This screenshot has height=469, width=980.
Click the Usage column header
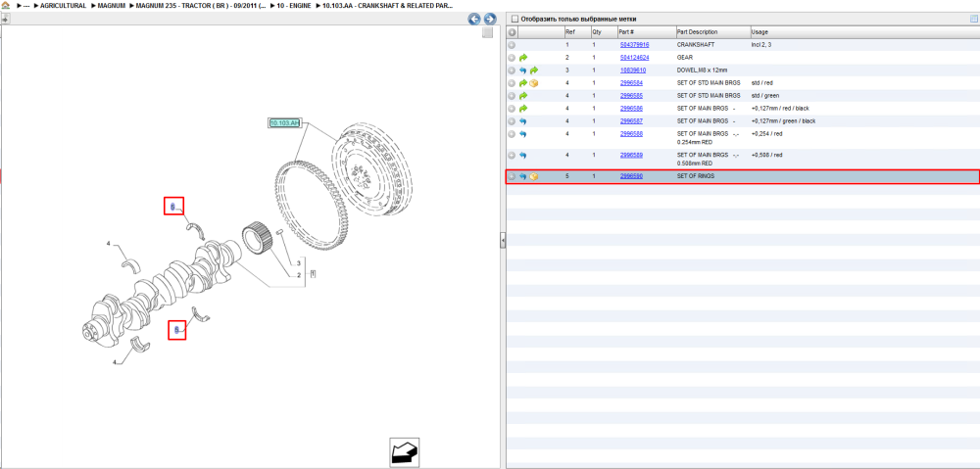[864, 32]
